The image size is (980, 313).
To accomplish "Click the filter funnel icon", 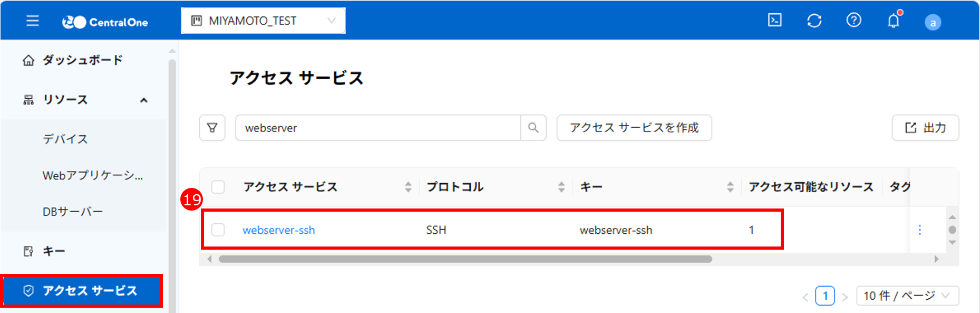I will pyautogui.click(x=212, y=128).
